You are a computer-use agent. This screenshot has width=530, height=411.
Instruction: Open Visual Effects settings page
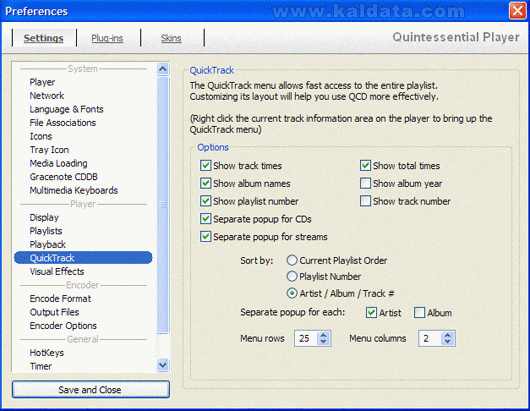[57, 271]
